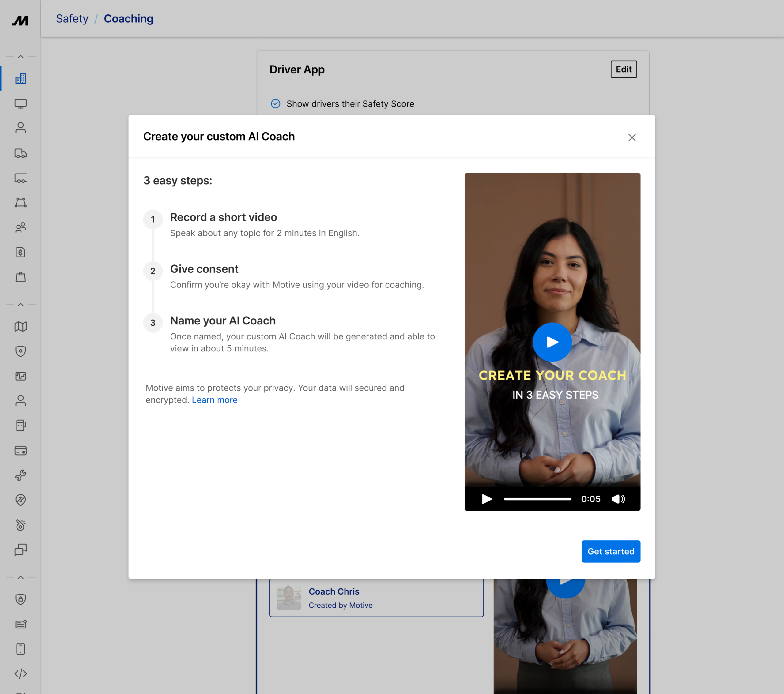Click the Get started button
The image size is (784, 694).
(x=611, y=551)
